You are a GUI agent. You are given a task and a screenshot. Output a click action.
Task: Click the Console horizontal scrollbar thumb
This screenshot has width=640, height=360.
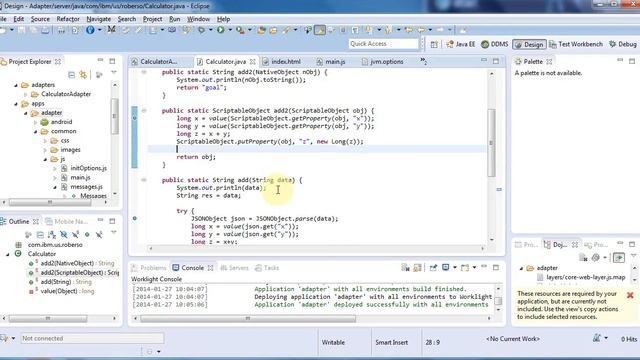point(248,318)
